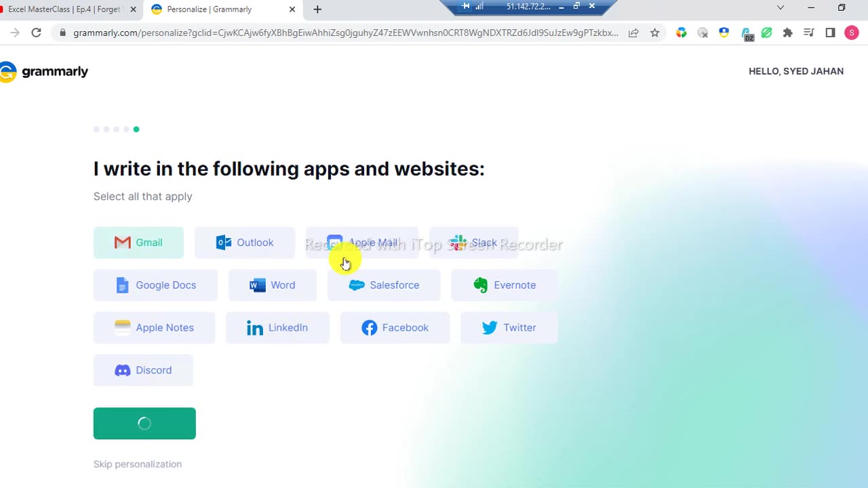Click the remote session signal strength icon
Viewport: 868px width, 488px height.
pyautogui.click(x=480, y=6)
